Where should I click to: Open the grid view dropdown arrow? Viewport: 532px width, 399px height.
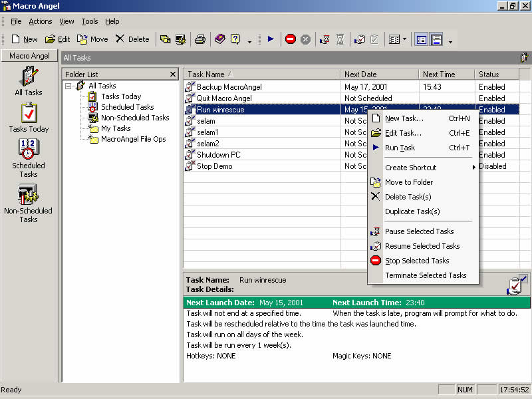[x=404, y=39]
